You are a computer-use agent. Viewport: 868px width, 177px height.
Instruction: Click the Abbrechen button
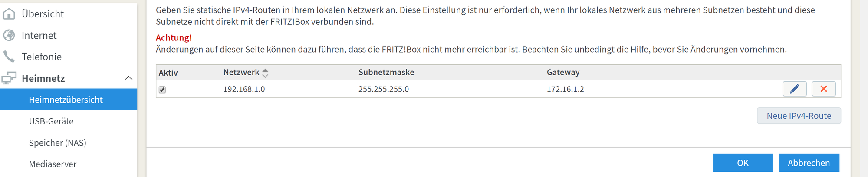click(809, 163)
